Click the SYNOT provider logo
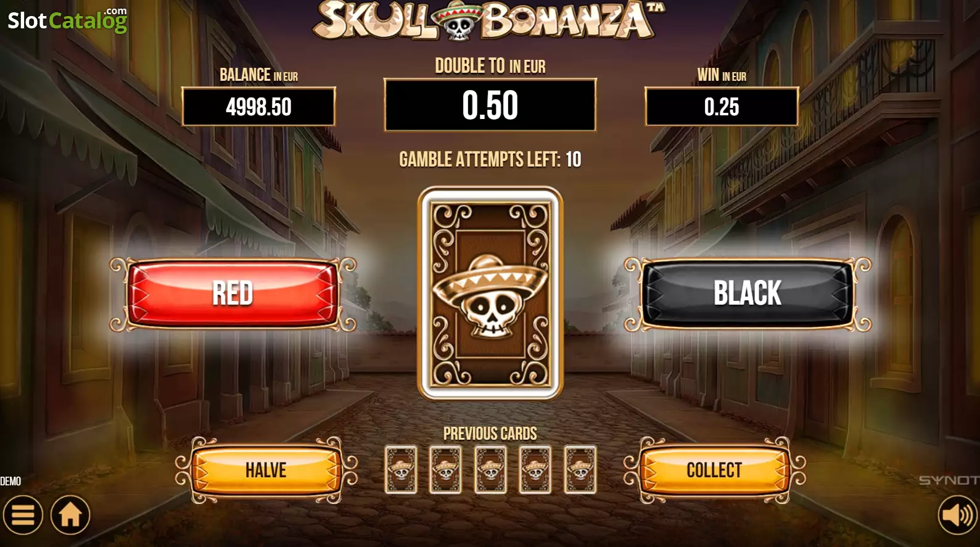 [x=949, y=480]
